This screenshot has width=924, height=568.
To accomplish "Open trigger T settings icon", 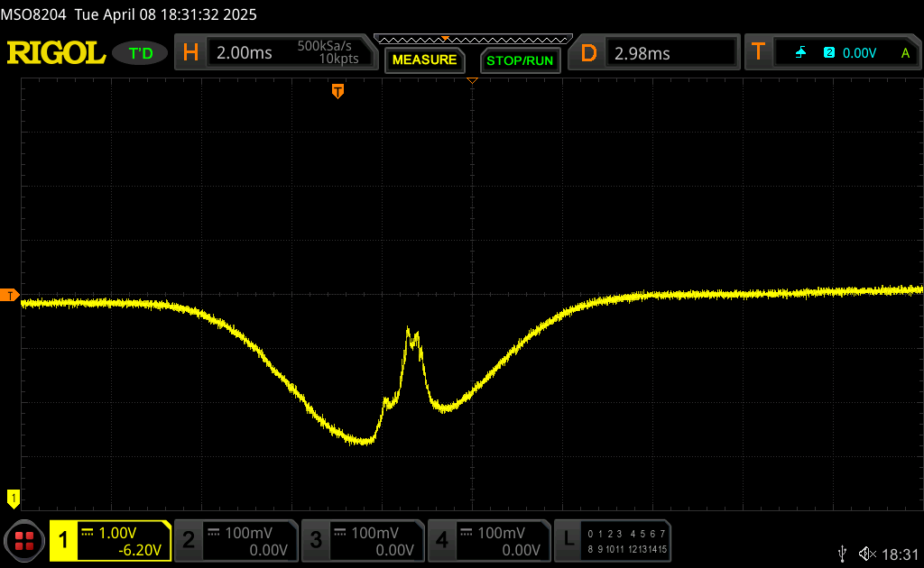I will [x=758, y=52].
